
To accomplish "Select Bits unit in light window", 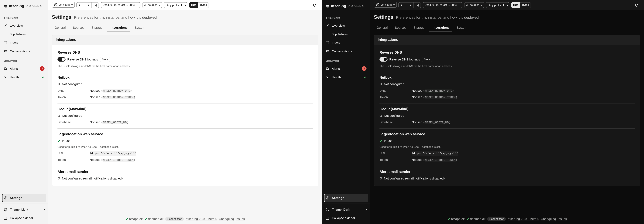I will point(194,5).
